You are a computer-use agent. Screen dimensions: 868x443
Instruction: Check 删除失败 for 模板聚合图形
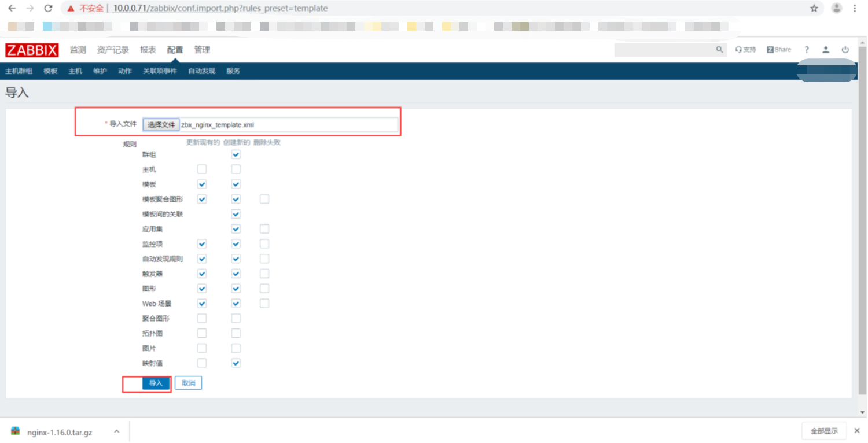264,199
